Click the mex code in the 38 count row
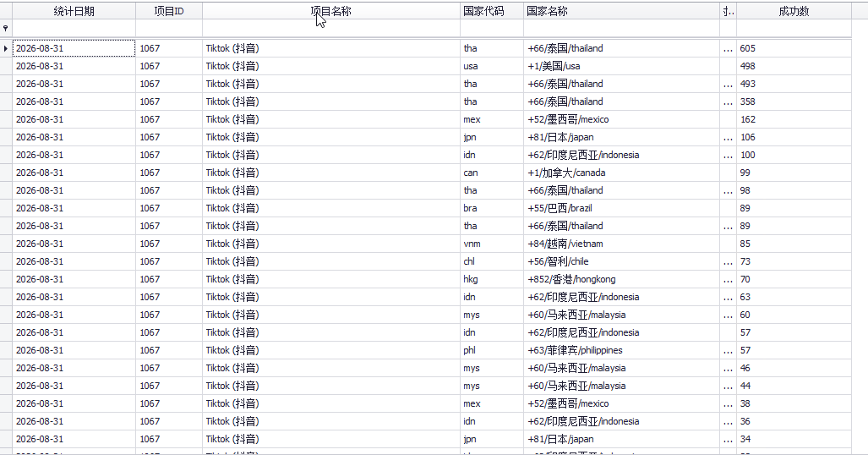 coord(492,403)
